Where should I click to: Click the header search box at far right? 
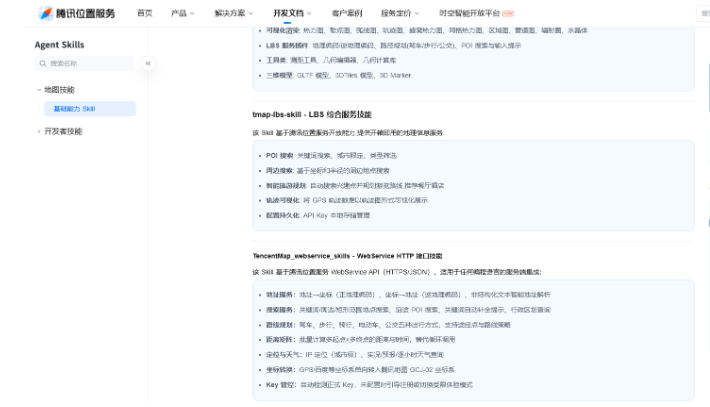(703, 14)
